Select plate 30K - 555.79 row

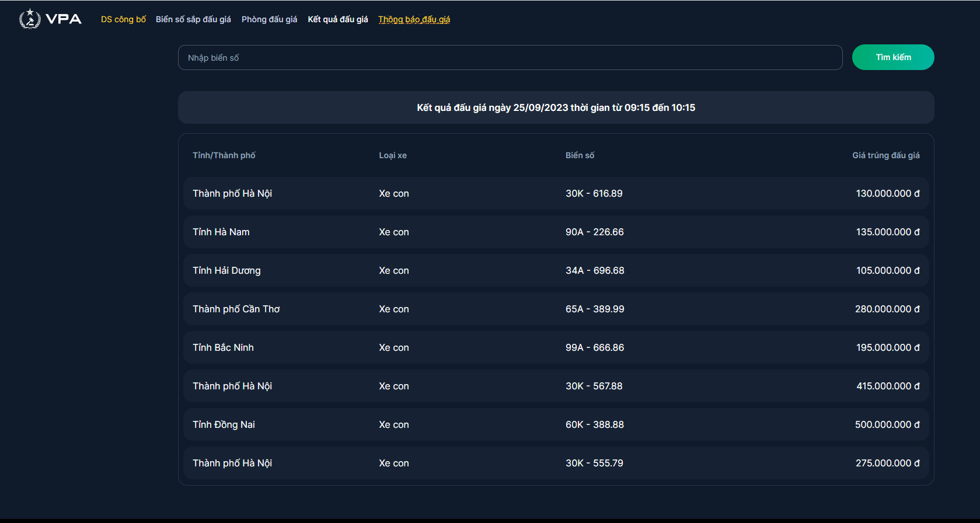(x=556, y=463)
